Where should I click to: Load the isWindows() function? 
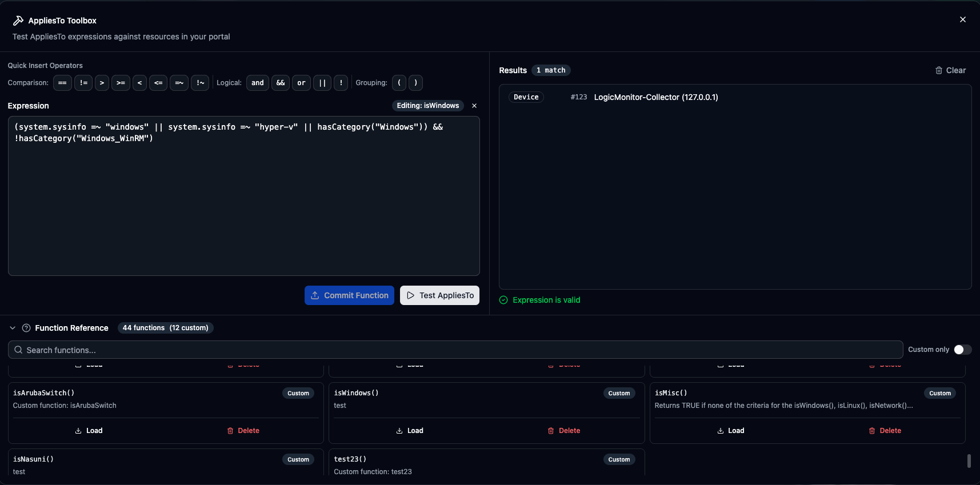click(x=410, y=431)
